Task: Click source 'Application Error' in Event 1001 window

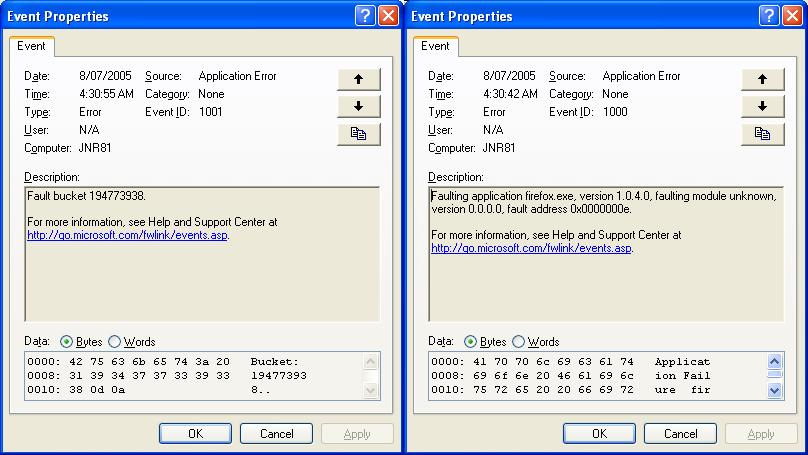Action: pos(238,76)
